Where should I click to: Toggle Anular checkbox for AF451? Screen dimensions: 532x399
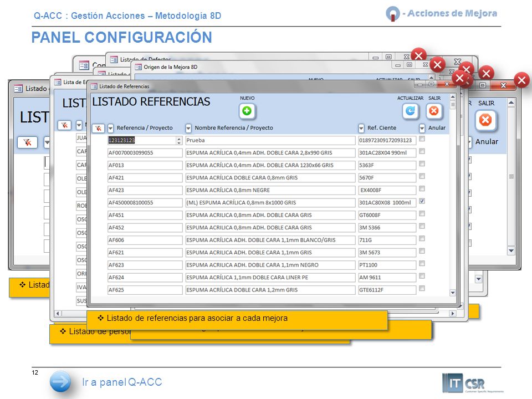[422, 214]
